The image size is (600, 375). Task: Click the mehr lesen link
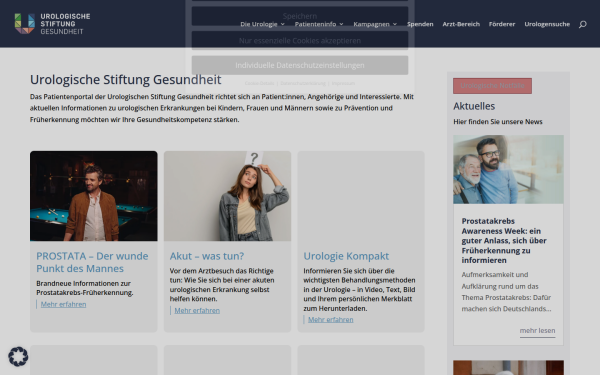click(537, 331)
